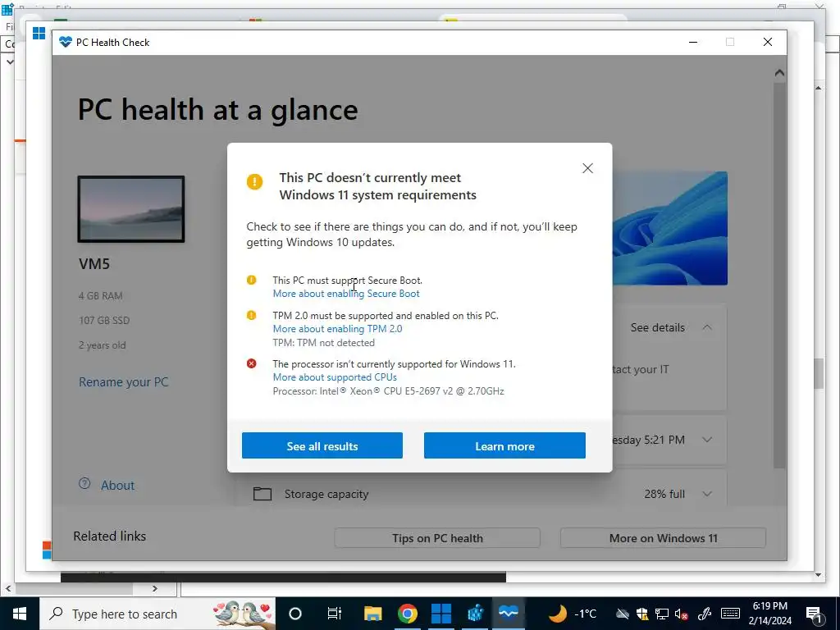The image size is (840, 630).
Task: Click the Rename your PC link
Action: (x=123, y=382)
